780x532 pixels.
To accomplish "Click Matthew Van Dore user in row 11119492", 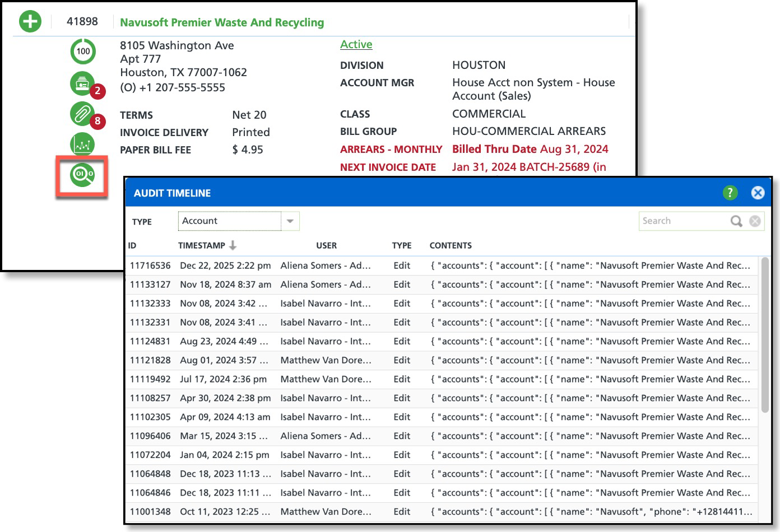I will click(326, 379).
